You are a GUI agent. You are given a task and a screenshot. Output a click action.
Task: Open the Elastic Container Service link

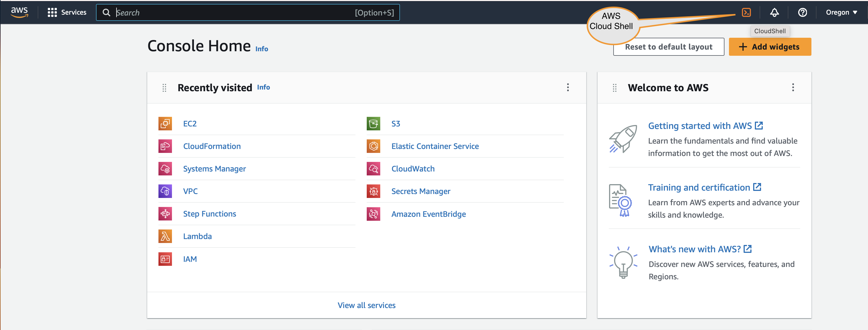[x=435, y=146]
